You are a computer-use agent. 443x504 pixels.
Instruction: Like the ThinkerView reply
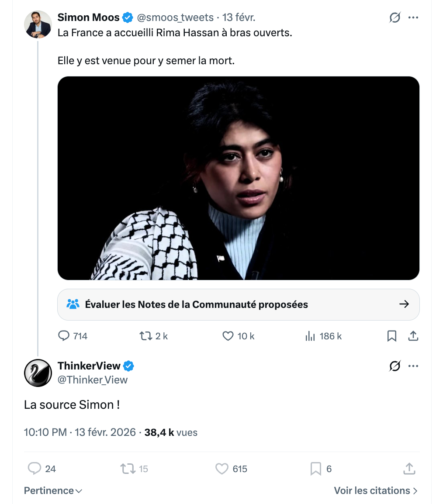pyautogui.click(x=222, y=469)
